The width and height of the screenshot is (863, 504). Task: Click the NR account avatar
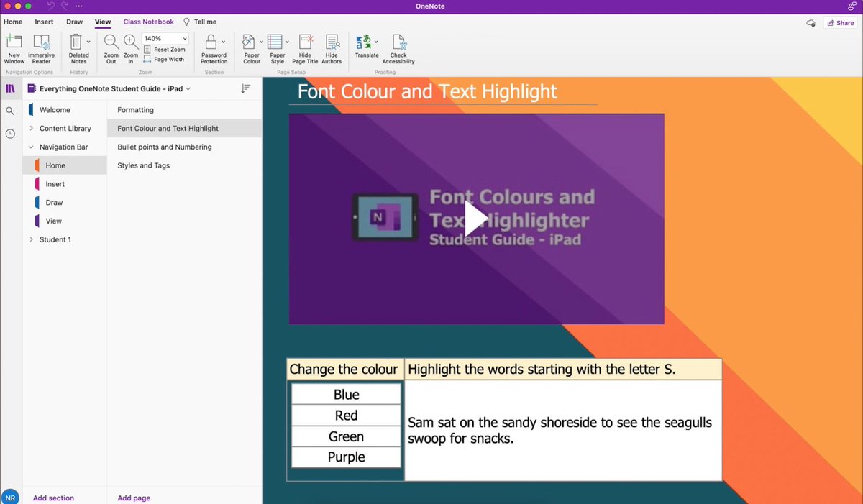(10, 497)
